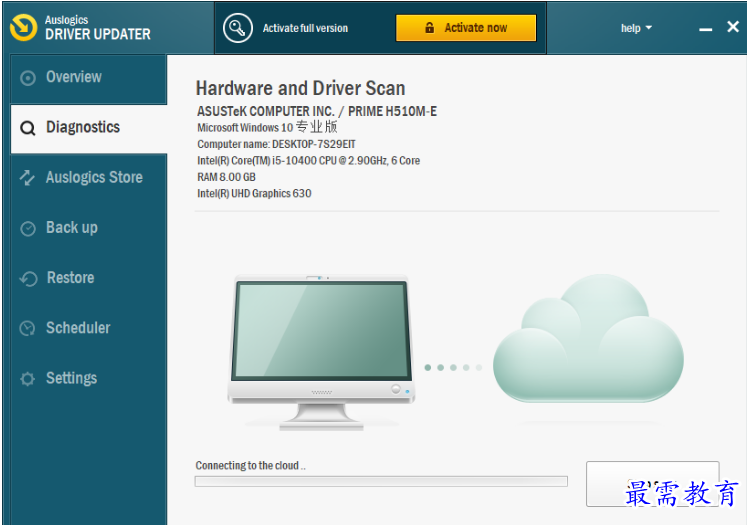Screen dimensions: 747x525
Task: Switch to the Scheduler tab
Action: pyautogui.click(x=89, y=328)
